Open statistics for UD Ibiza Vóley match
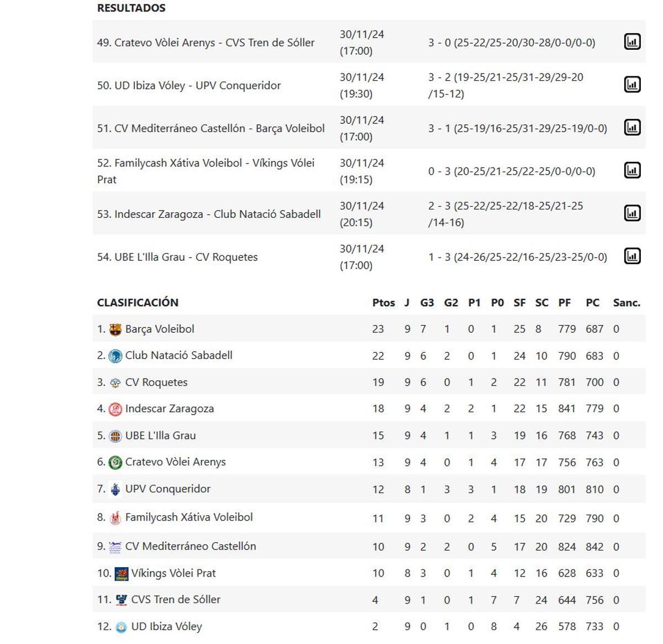 click(632, 85)
